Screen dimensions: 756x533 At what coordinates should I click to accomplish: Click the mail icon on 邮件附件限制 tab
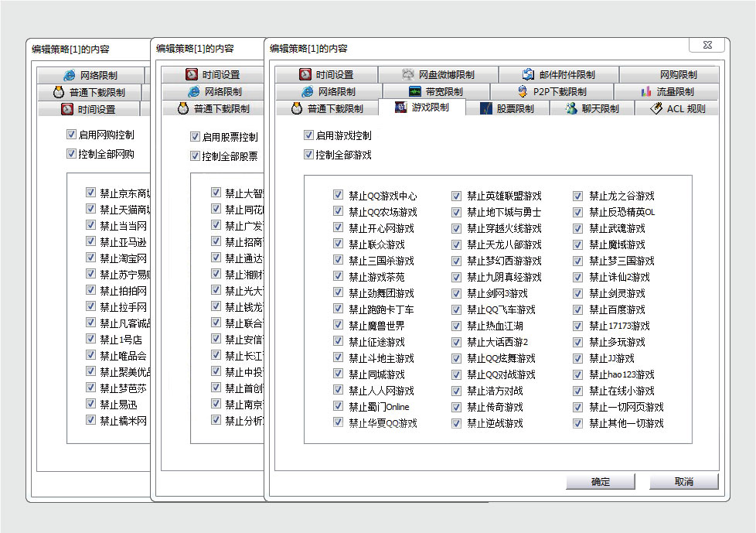(529, 75)
